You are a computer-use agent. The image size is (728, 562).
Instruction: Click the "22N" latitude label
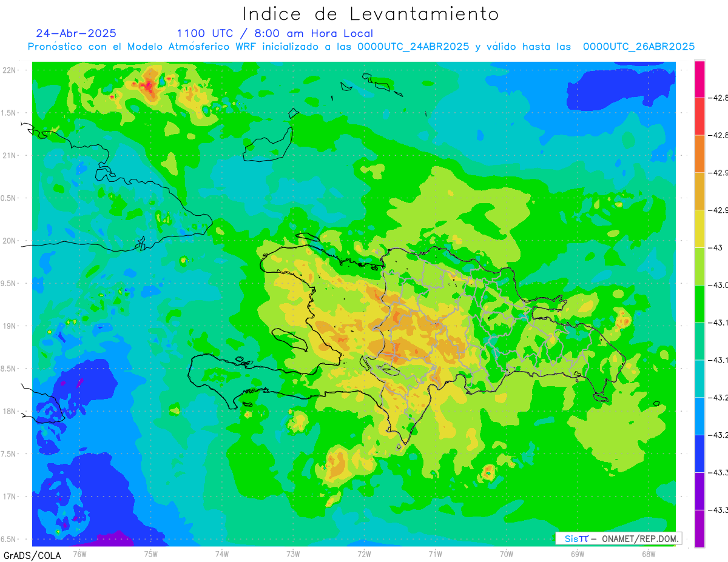pos(10,70)
